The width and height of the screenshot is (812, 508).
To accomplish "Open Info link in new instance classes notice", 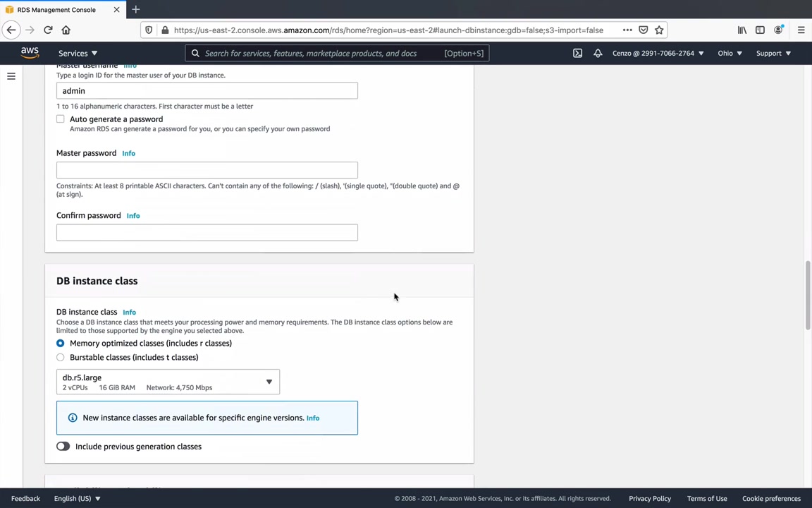I will (313, 418).
